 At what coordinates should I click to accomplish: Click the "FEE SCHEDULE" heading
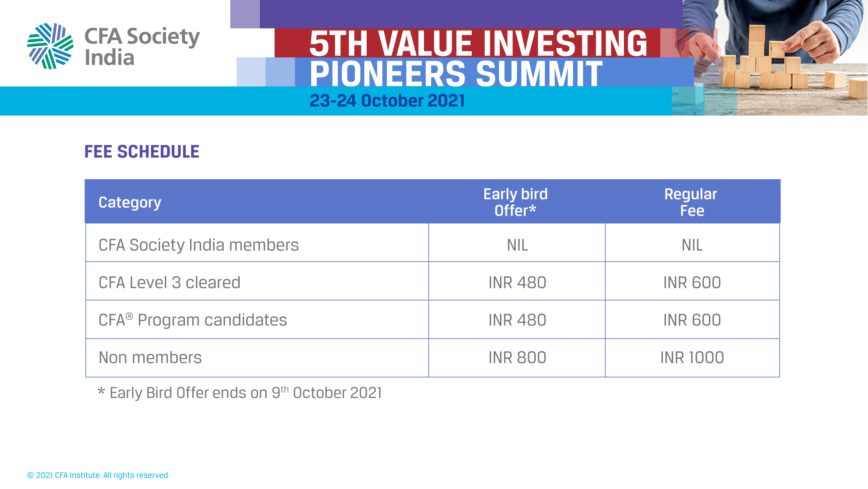(x=142, y=152)
